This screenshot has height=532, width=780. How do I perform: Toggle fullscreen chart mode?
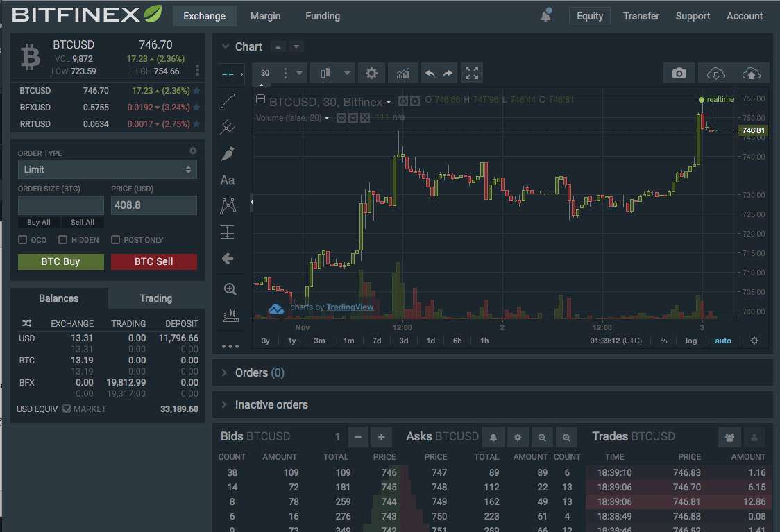[x=472, y=74]
